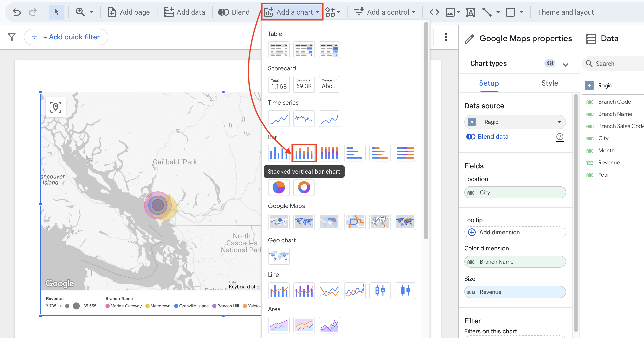Select the selection mode pointer tool
Screen dimensions: 644x338
(56, 12)
